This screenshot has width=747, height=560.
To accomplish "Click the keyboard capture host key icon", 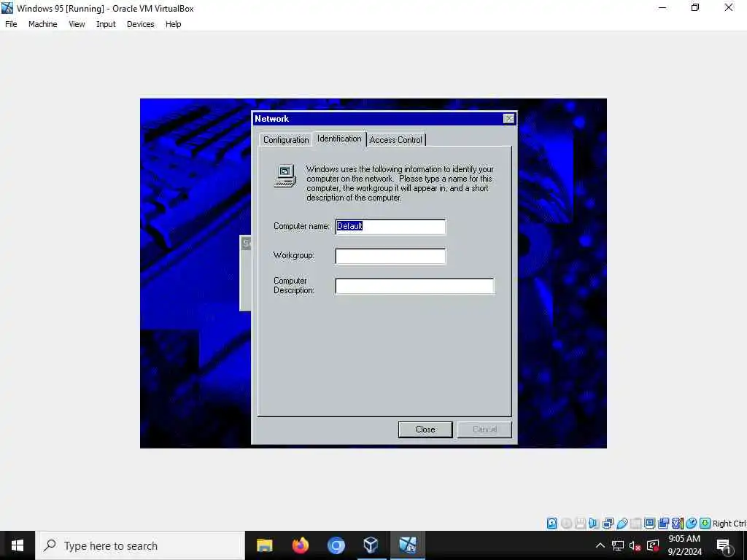I will pyautogui.click(x=705, y=524).
